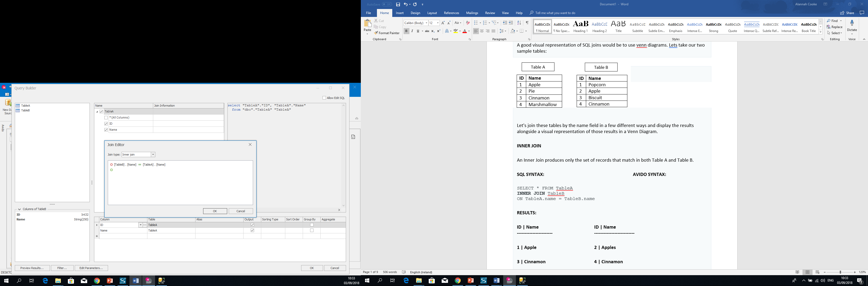The image size is (868, 286).
Task: Click the Paste clipboard icon
Action: click(368, 24)
